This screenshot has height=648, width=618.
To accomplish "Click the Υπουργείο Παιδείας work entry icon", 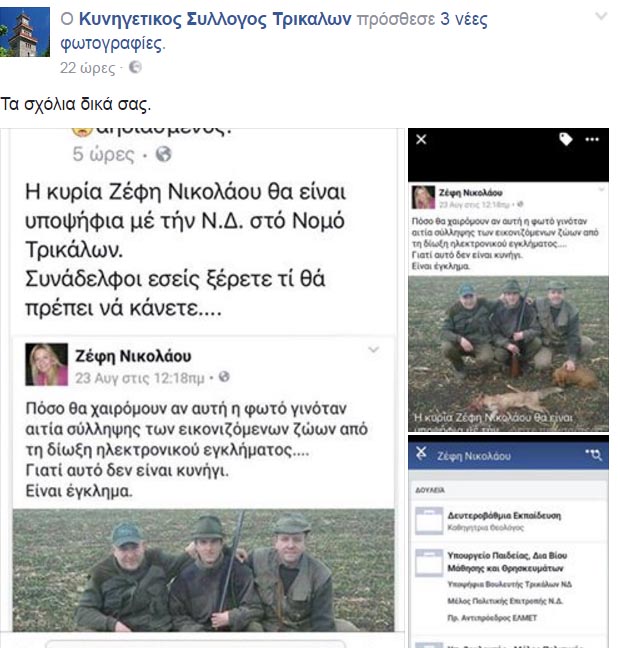I will pyautogui.click(x=429, y=563).
